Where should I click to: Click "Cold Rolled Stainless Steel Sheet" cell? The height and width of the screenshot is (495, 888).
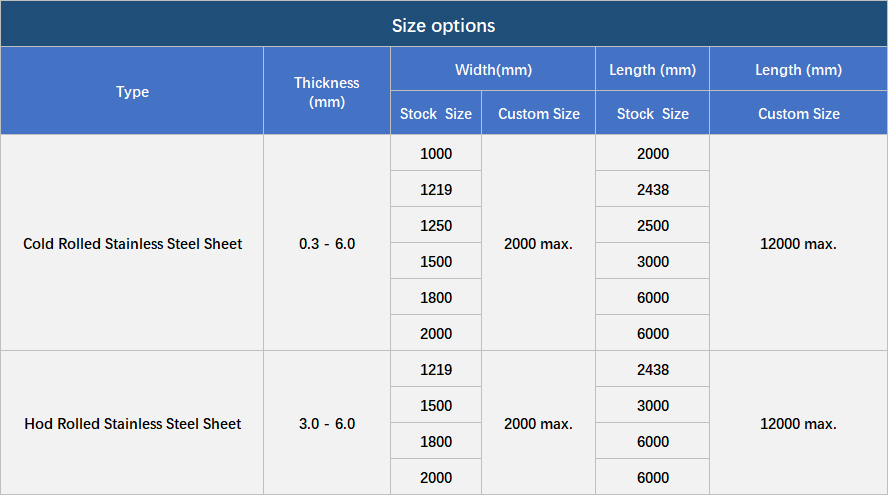coord(133,244)
